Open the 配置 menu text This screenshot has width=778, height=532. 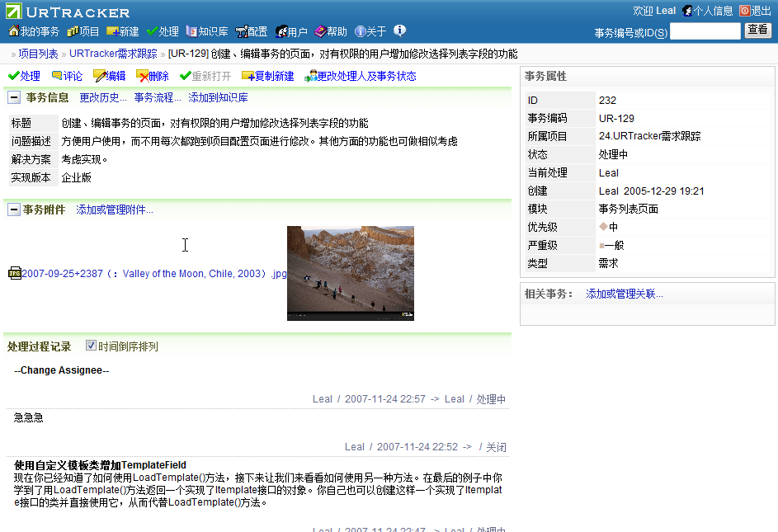(258, 32)
